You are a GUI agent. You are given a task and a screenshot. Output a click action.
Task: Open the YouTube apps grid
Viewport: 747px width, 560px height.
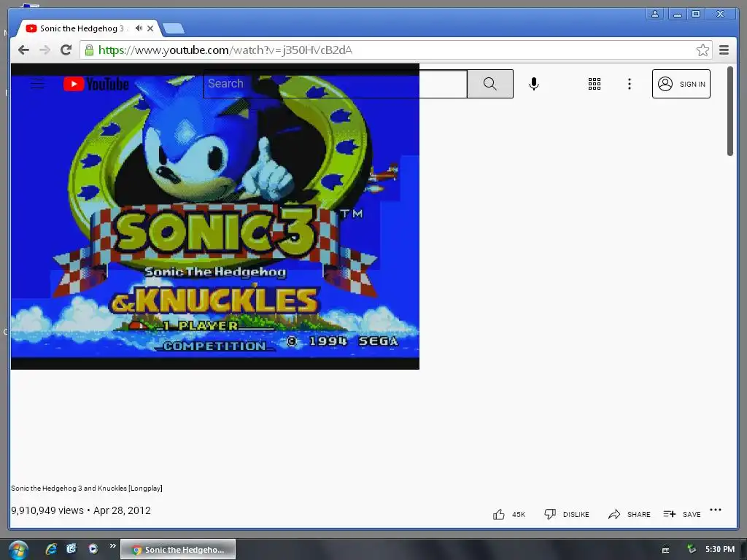[594, 84]
